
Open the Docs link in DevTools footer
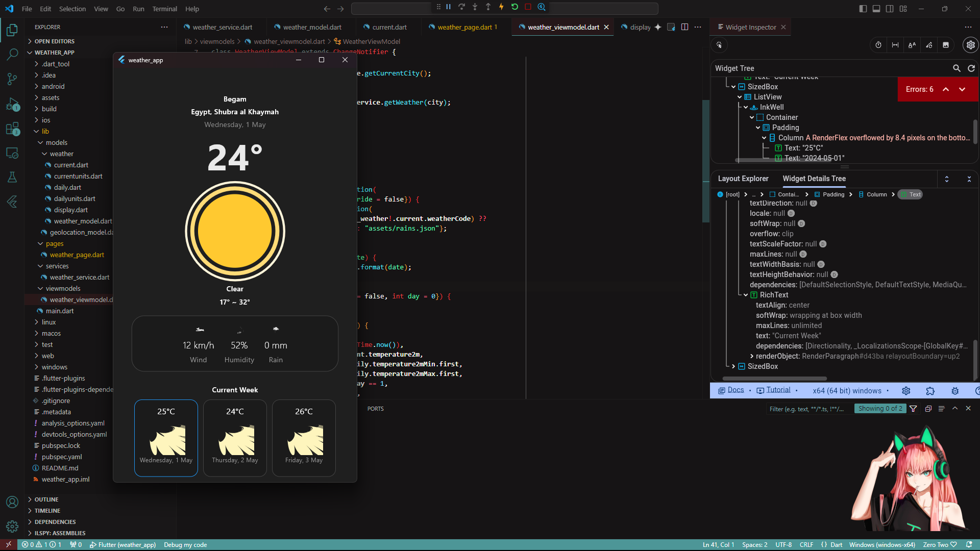(736, 390)
